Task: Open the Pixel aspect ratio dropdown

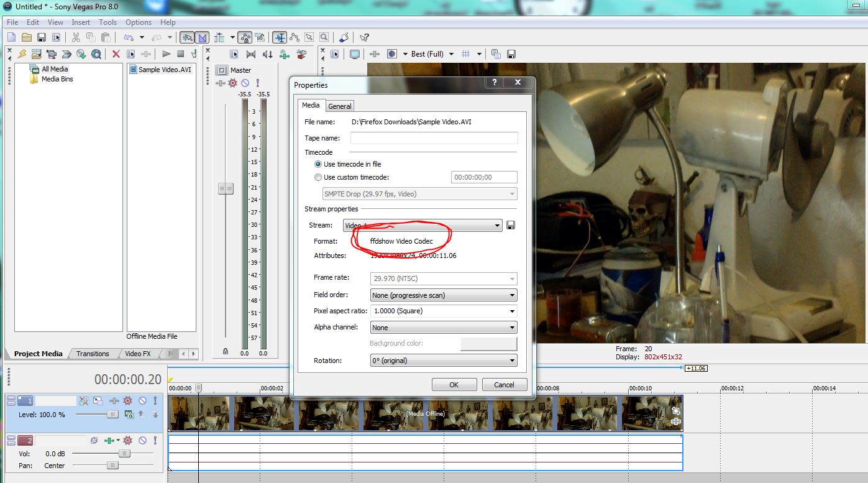Action: click(x=444, y=311)
